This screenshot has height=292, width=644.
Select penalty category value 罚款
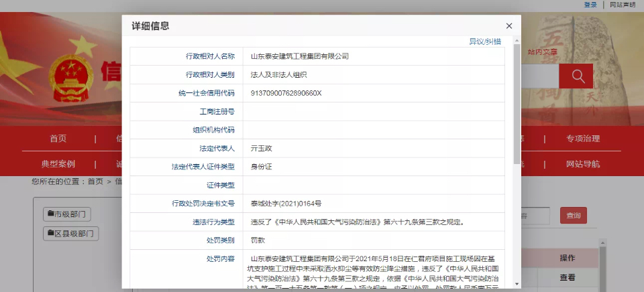coord(258,240)
